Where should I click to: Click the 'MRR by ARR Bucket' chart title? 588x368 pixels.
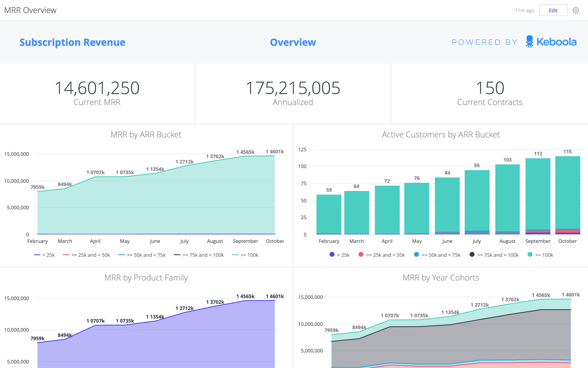[x=146, y=135]
